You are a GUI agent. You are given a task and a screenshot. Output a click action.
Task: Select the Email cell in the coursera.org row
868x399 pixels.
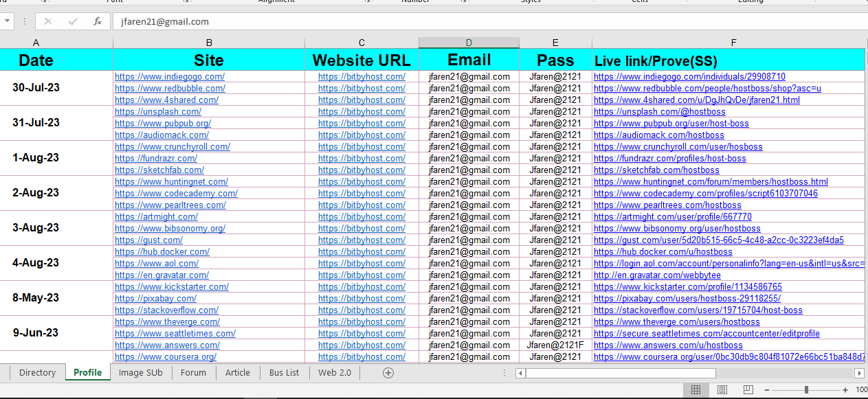(469, 357)
